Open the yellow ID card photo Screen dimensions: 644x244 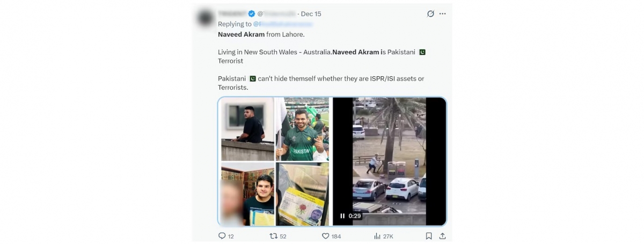coord(302,194)
